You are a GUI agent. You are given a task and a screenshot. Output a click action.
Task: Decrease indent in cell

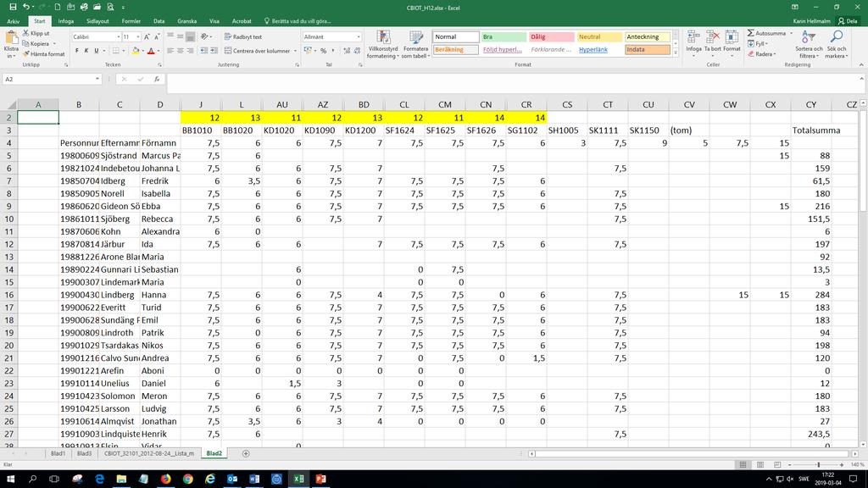(x=204, y=51)
